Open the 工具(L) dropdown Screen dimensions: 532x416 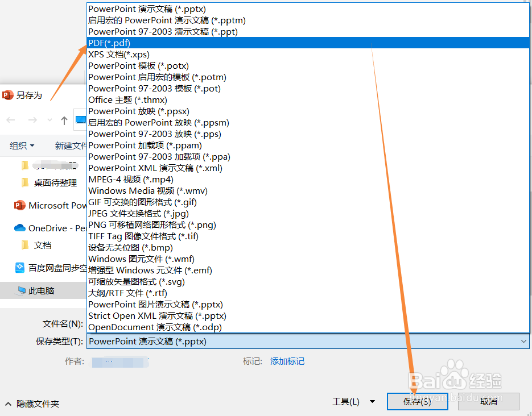[353, 402]
